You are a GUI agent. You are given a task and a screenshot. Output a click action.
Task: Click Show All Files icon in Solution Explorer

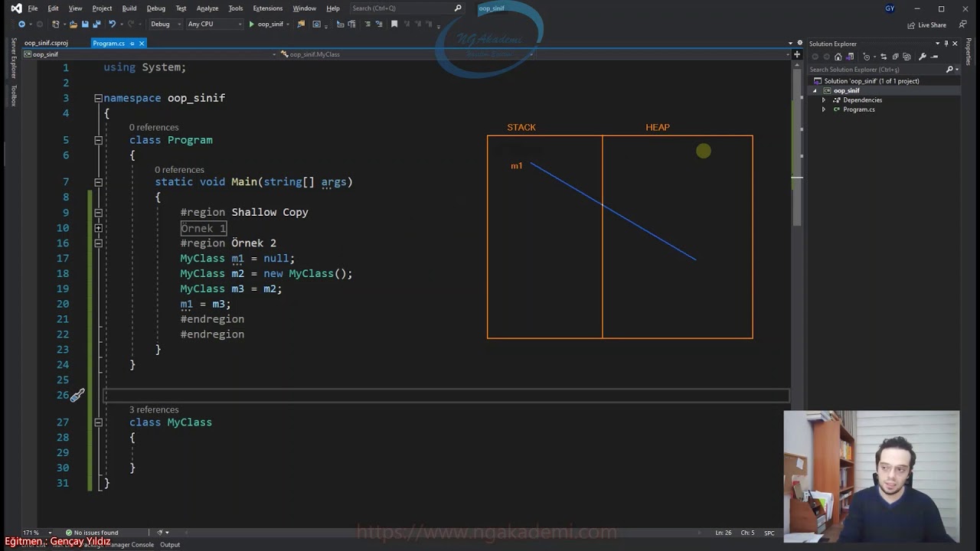click(x=907, y=57)
